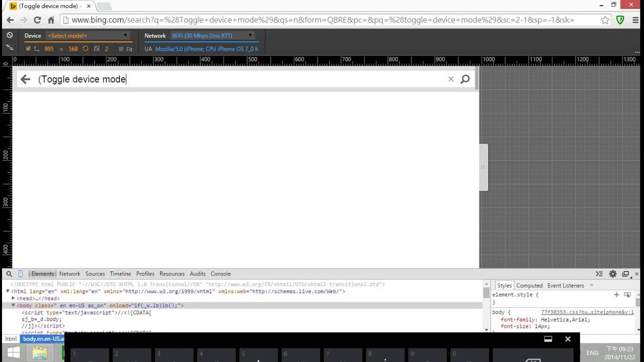Grab the viewport right resize handle
The width and height of the screenshot is (644, 362).
click(484, 167)
